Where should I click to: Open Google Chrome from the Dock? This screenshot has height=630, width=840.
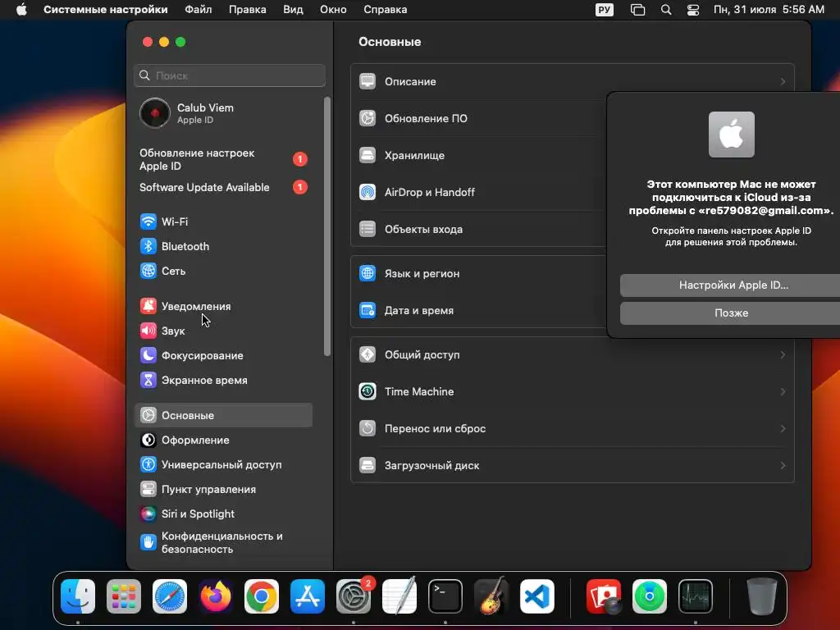click(x=262, y=596)
